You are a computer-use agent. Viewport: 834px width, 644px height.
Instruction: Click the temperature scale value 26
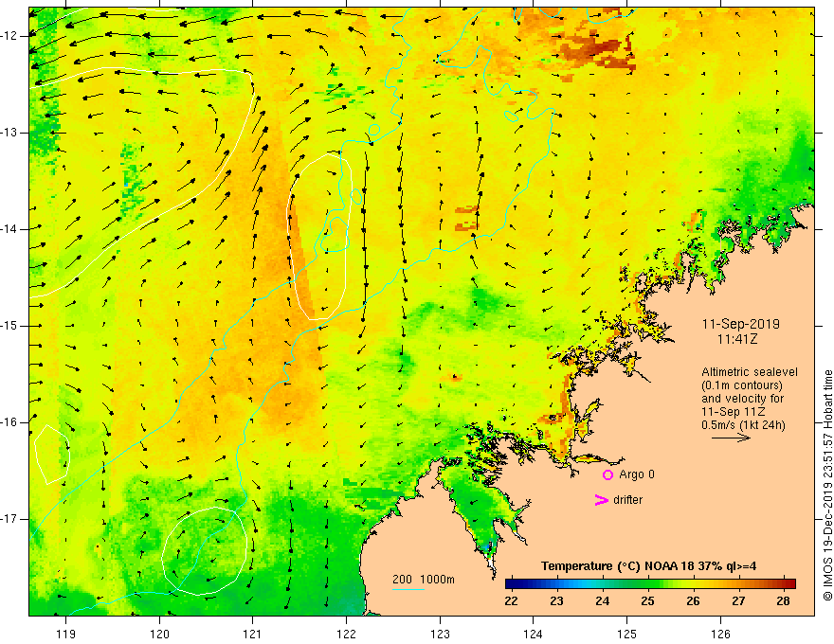(x=693, y=601)
